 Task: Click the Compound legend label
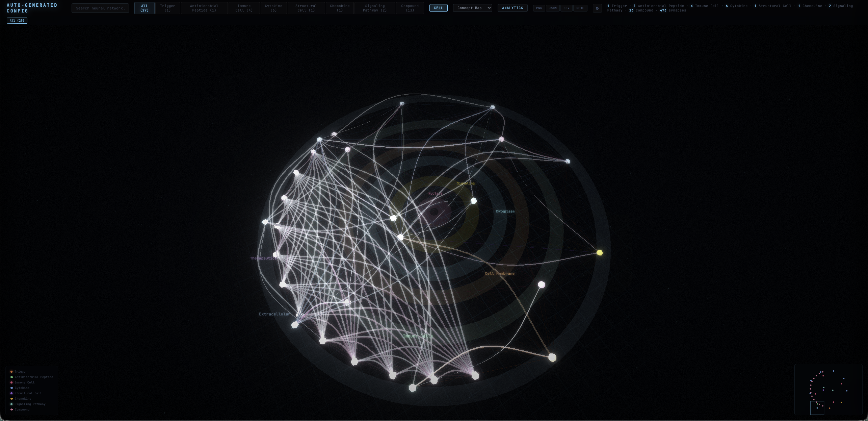point(22,410)
